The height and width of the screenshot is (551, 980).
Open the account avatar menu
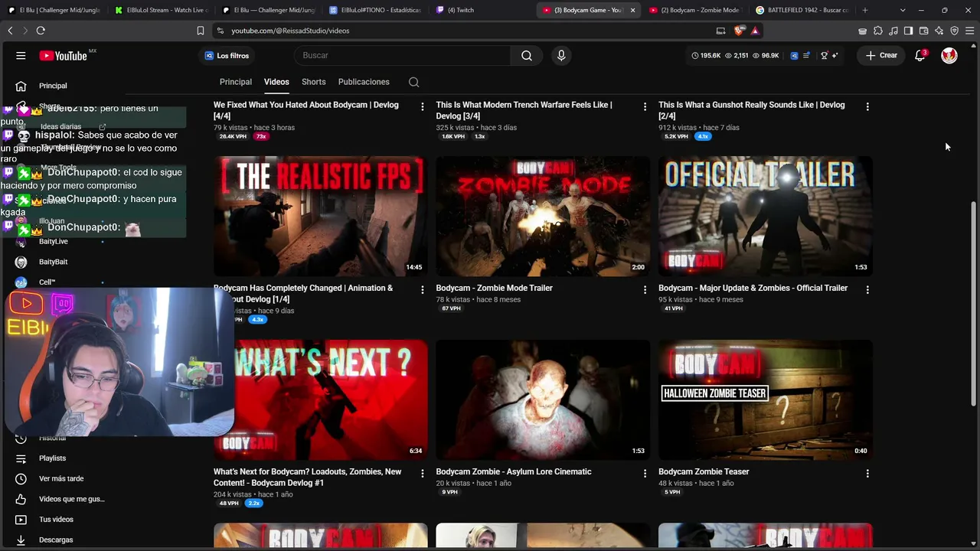tap(949, 55)
